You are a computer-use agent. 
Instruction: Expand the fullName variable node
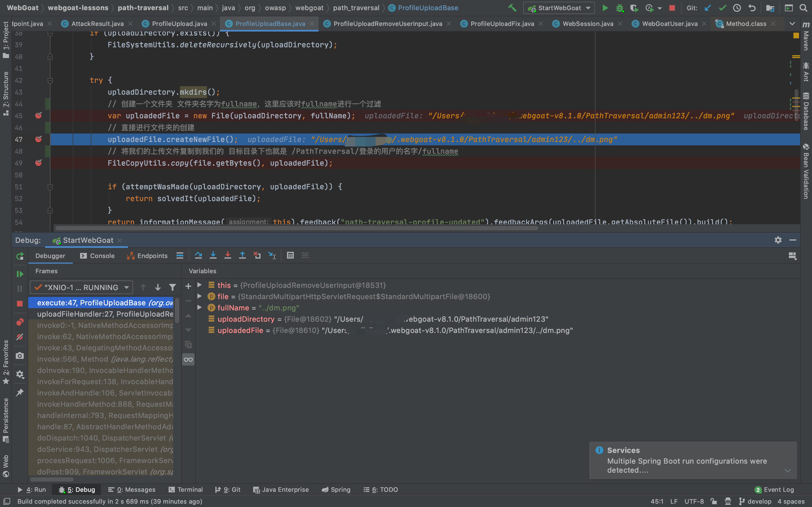coord(200,308)
